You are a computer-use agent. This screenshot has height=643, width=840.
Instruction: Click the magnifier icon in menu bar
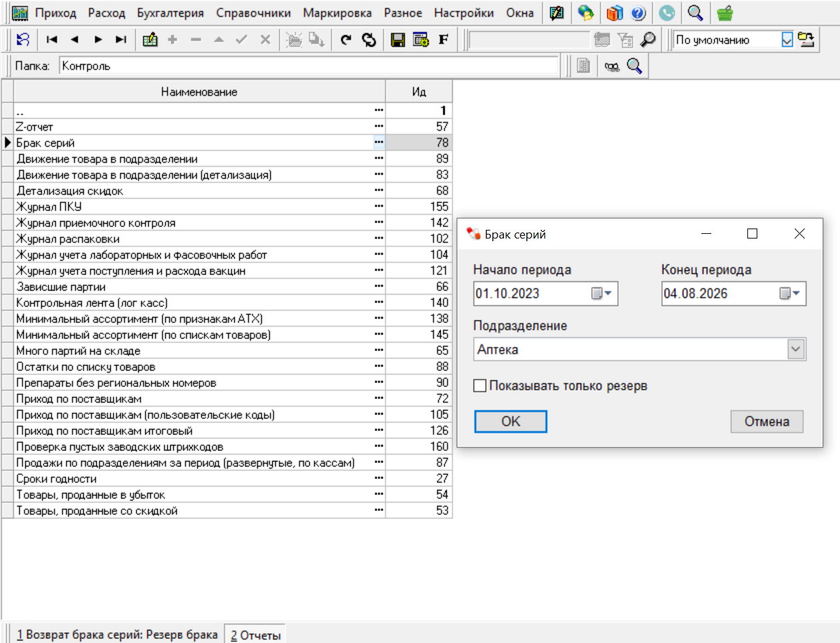(695, 13)
